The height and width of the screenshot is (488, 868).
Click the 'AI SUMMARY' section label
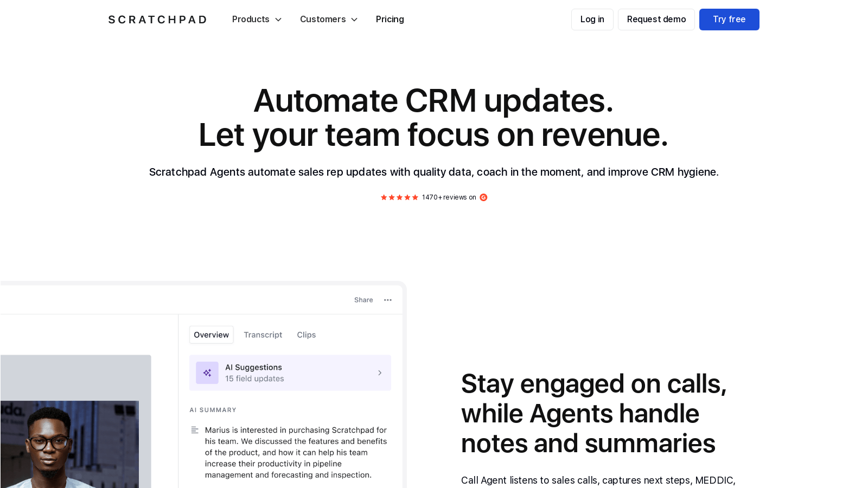click(213, 410)
